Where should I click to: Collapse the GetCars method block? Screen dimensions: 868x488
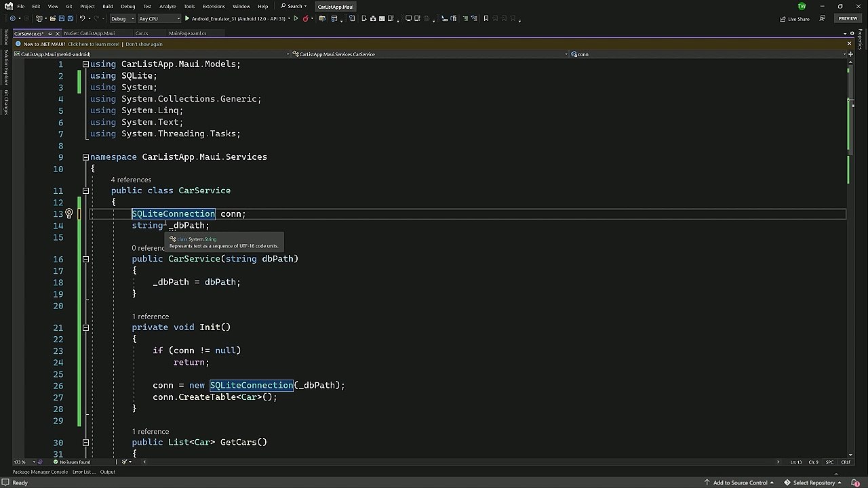coord(85,442)
